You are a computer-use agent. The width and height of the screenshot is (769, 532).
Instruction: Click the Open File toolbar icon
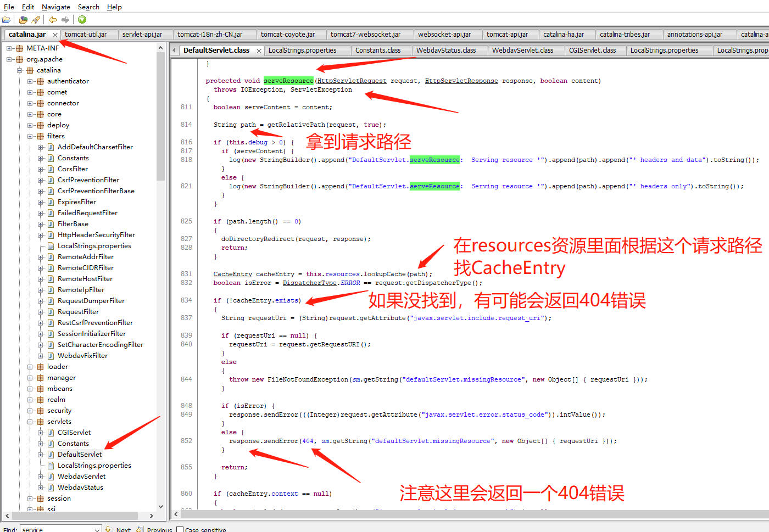click(6, 20)
